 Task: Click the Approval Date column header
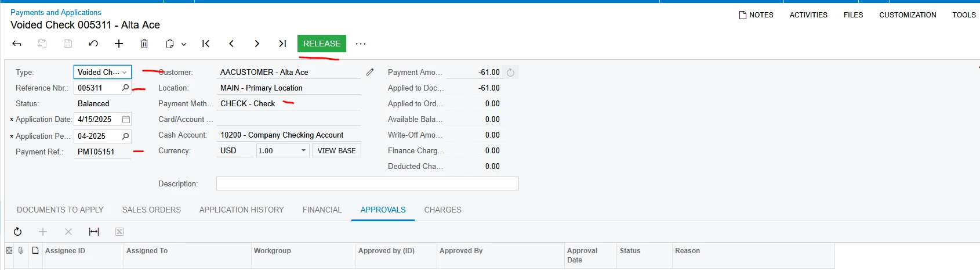[x=590, y=255]
